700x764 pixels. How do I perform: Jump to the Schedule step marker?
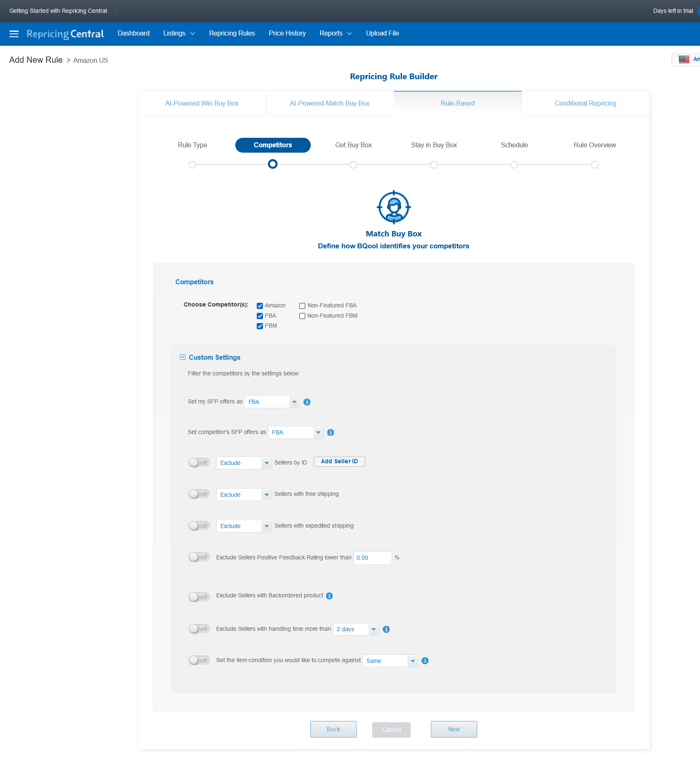tap(514, 165)
